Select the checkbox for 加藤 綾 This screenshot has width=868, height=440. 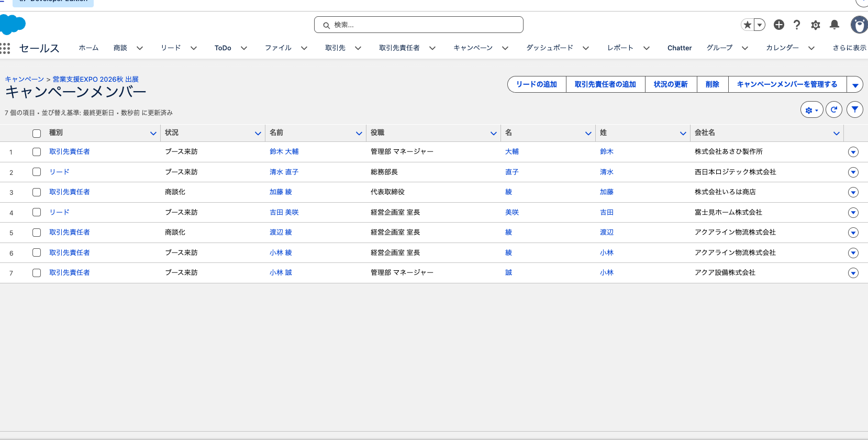point(37,192)
